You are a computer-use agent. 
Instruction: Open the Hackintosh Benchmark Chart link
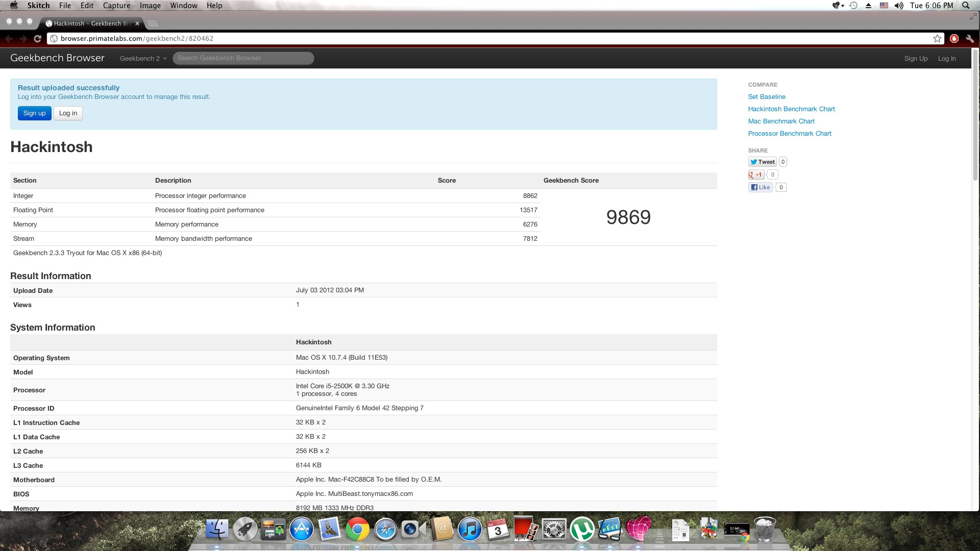792,109
